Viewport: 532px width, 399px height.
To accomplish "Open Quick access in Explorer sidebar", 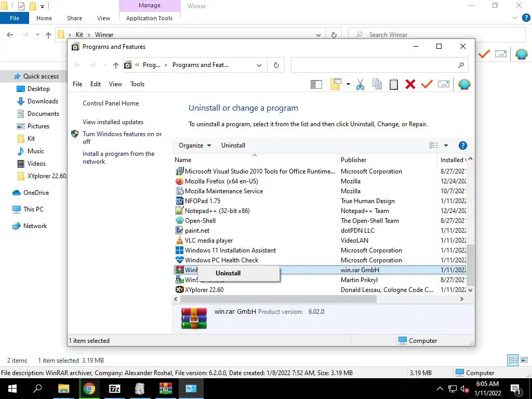I will coord(41,76).
